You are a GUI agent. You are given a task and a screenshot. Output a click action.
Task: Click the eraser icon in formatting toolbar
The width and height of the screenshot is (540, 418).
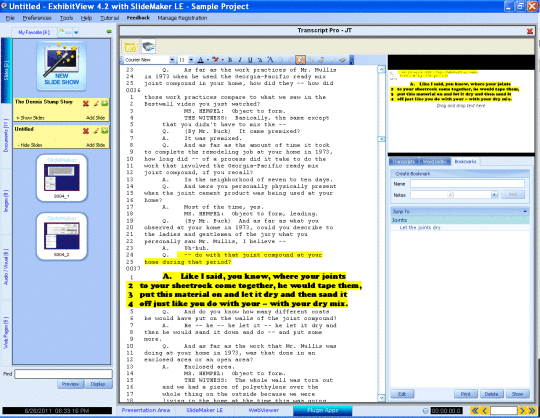click(x=342, y=60)
